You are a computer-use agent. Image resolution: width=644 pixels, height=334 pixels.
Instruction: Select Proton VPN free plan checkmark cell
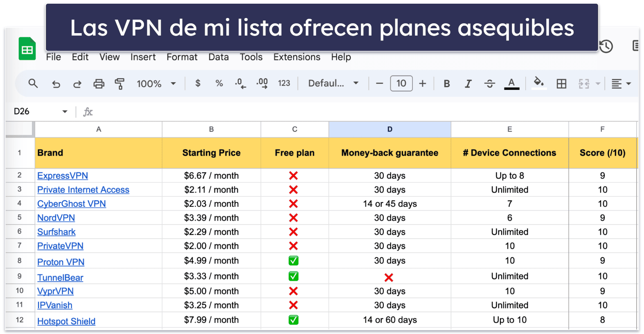pyautogui.click(x=295, y=260)
